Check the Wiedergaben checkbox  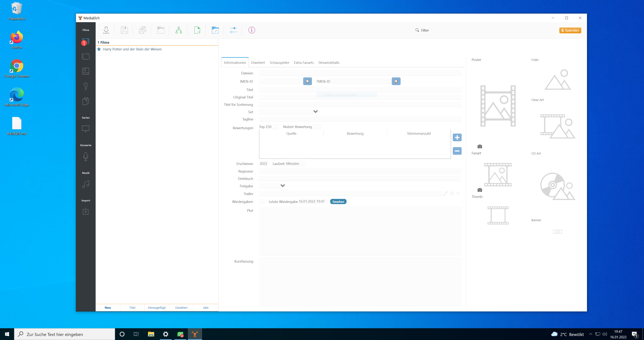tap(261, 201)
